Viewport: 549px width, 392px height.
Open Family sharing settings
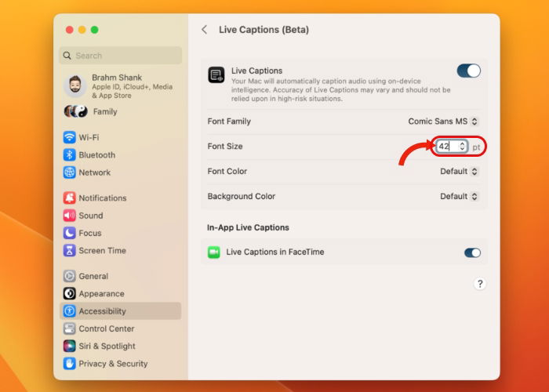tap(121, 111)
